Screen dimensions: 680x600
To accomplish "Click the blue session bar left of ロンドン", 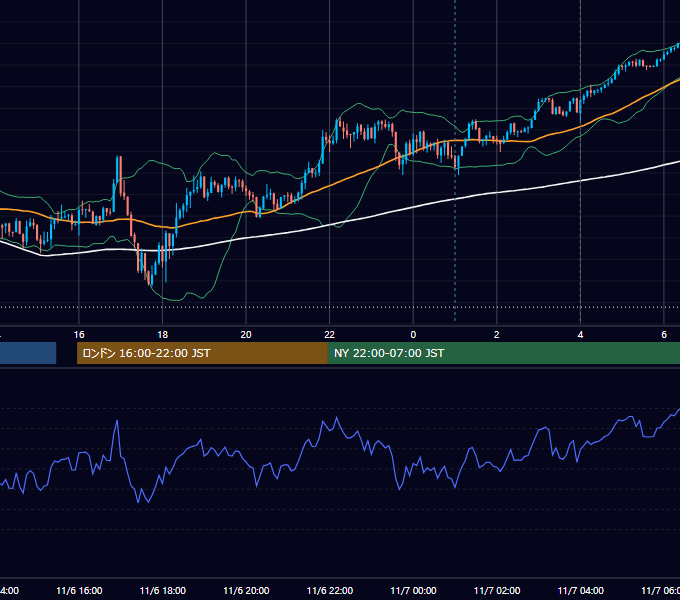I will 28,353.
